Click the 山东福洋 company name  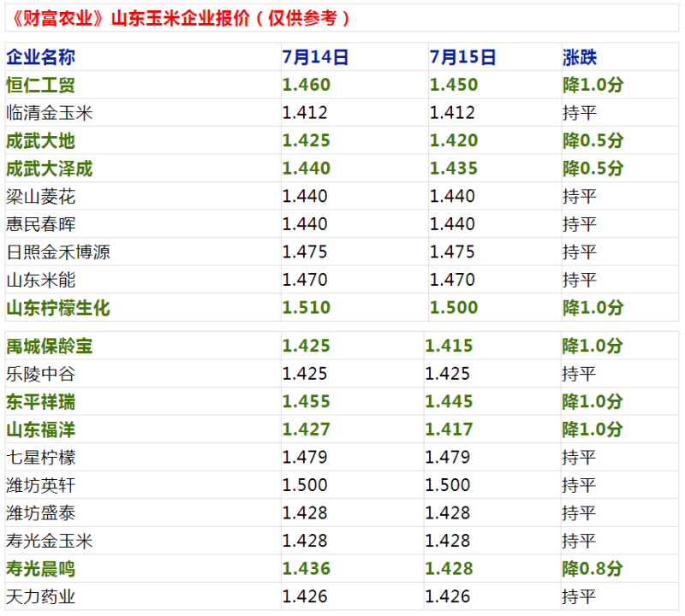[x=40, y=429]
